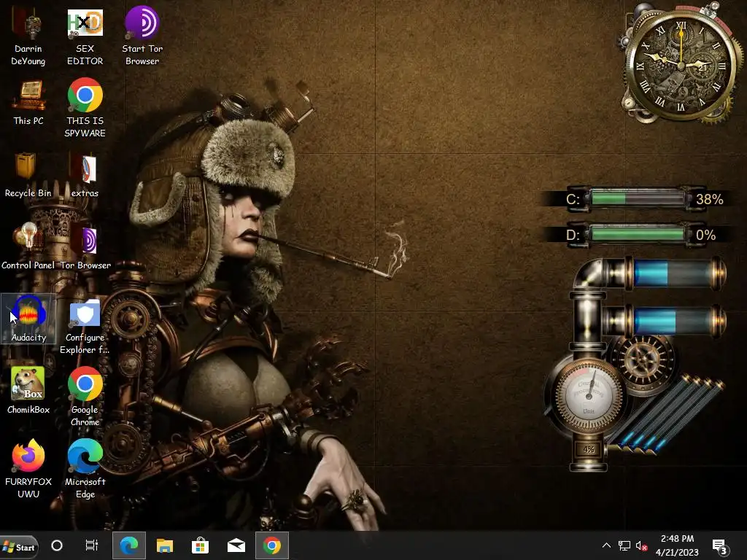Image resolution: width=747 pixels, height=560 pixels.
Task: Select the Darrin DeYoung desktop icon
Action: (x=28, y=36)
